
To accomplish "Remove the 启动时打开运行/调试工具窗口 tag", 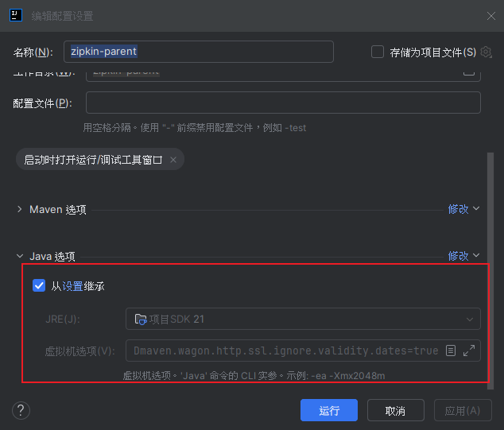I will click(x=173, y=160).
